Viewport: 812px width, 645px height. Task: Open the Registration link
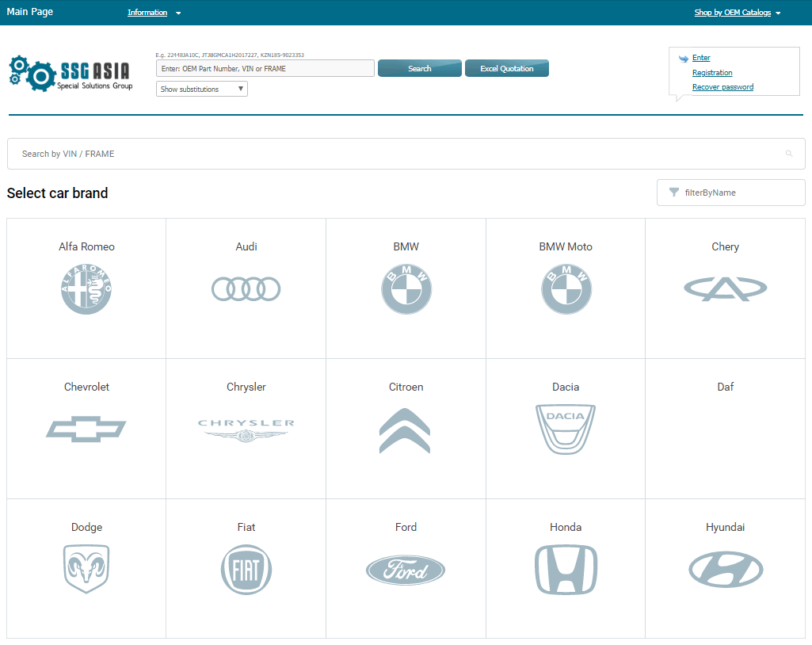(711, 71)
